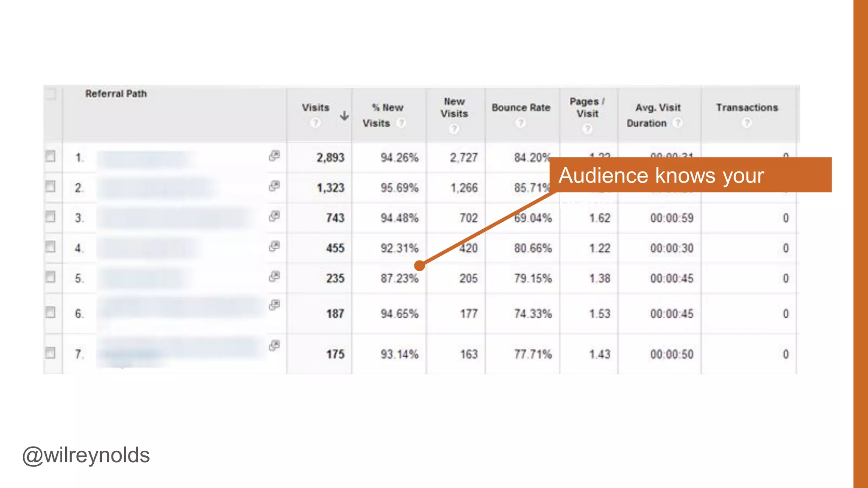Select the 1,323 visits cell
868x488 pixels.
coord(331,188)
